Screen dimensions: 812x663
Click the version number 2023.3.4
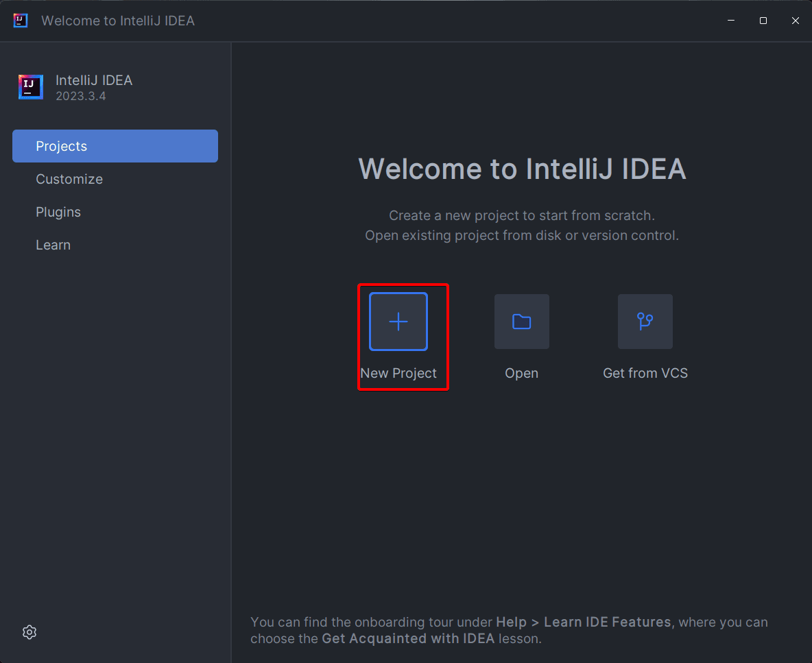pyautogui.click(x=81, y=96)
